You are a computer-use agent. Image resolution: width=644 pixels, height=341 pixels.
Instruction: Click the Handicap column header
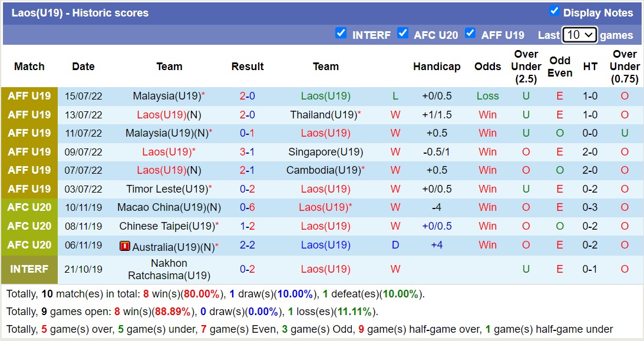pyautogui.click(x=437, y=67)
